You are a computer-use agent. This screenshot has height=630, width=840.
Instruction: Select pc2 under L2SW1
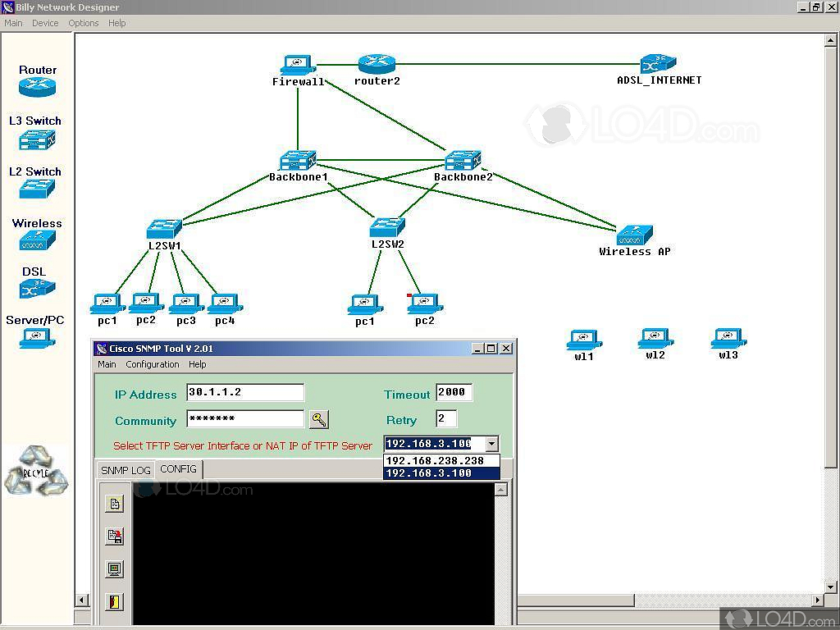click(x=146, y=304)
